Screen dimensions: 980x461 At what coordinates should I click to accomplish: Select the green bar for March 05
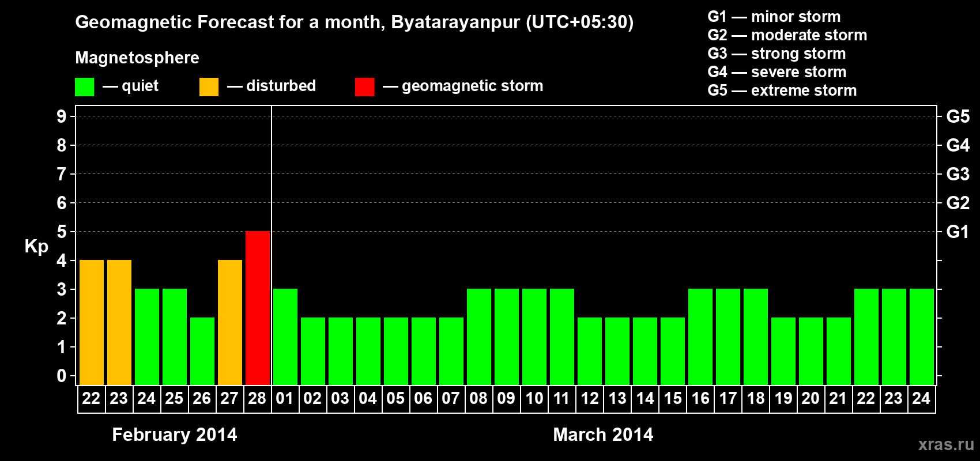396,351
